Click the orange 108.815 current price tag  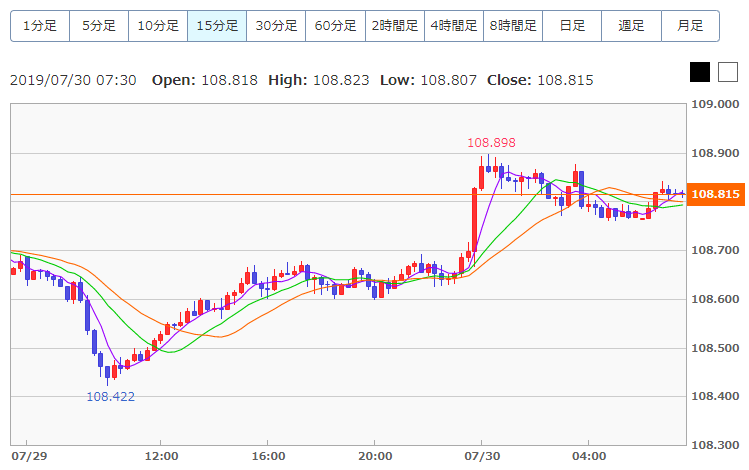click(x=715, y=194)
